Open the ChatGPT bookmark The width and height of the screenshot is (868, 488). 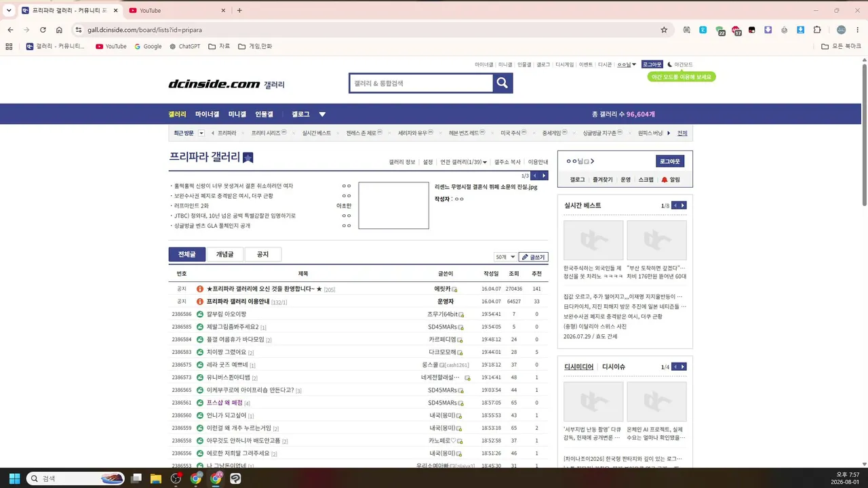point(184,47)
